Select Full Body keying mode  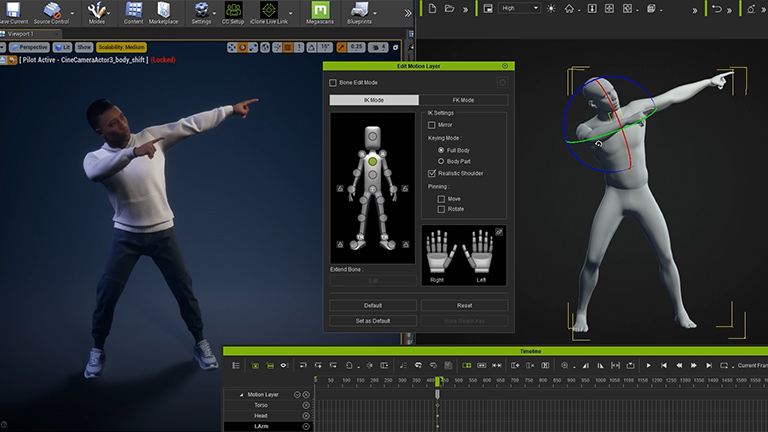click(x=441, y=150)
